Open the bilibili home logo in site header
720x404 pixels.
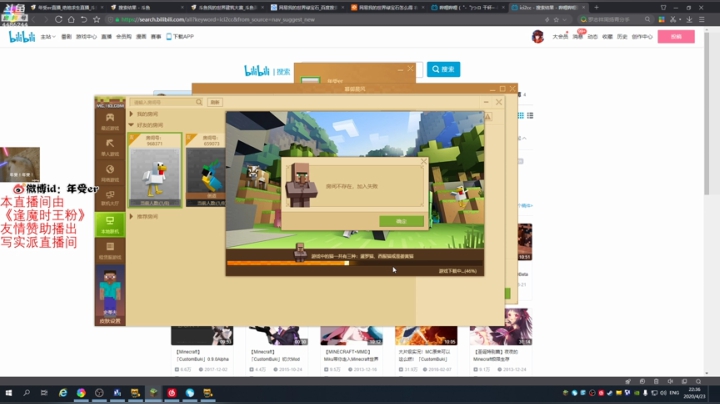(x=22, y=37)
